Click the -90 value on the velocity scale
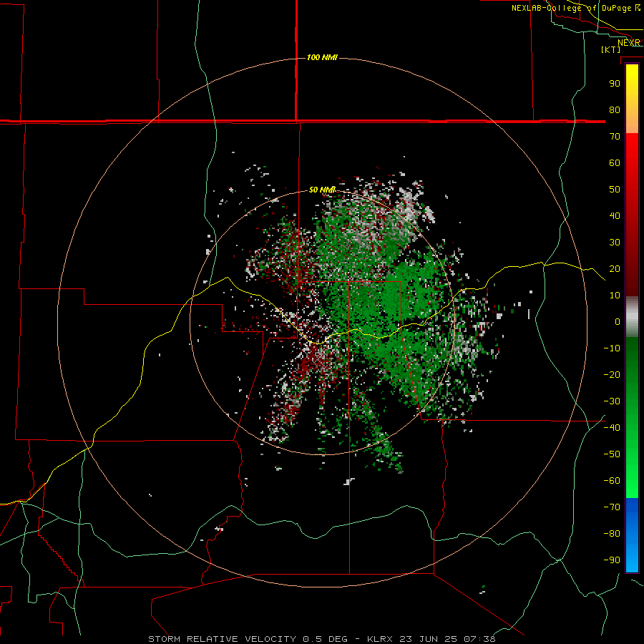Viewport: 644px width, 644px height. [612, 560]
